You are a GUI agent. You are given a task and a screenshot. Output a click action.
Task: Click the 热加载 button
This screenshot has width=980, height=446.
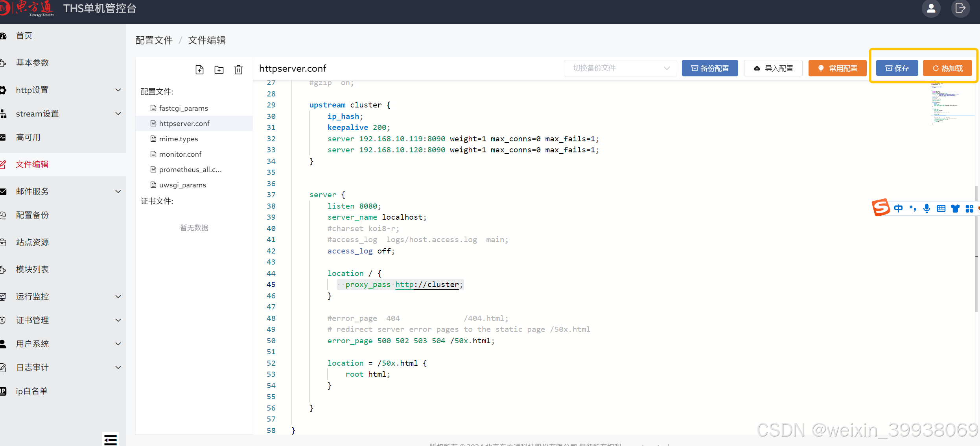[x=947, y=68]
